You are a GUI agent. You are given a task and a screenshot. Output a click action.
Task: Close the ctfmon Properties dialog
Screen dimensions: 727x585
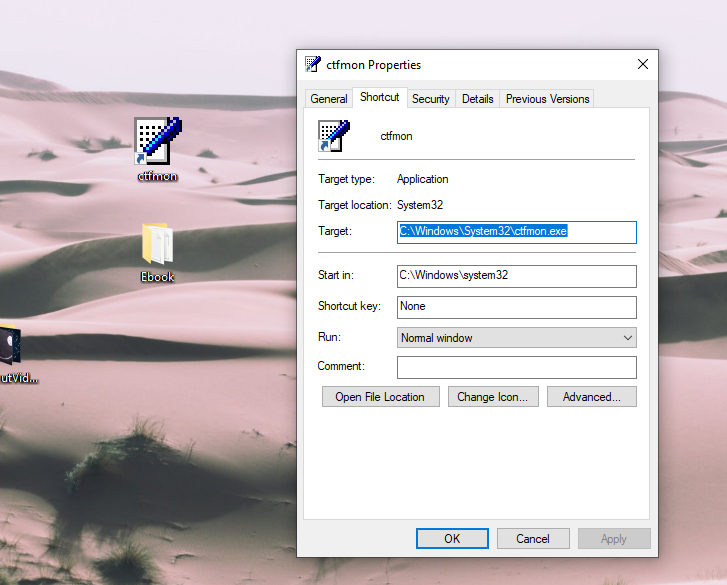tap(643, 64)
